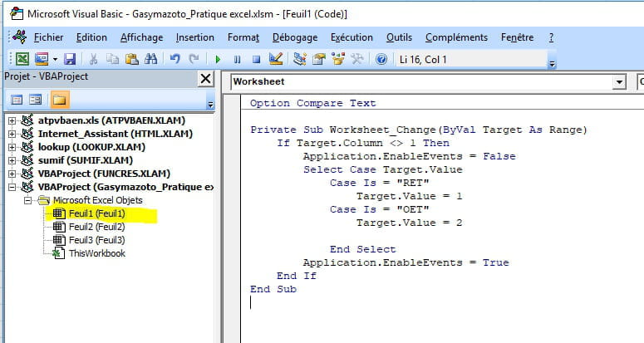This screenshot has width=644, height=343.
Task: Expand the Internet_Assistant project node
Action: click(x=12, y=134)
